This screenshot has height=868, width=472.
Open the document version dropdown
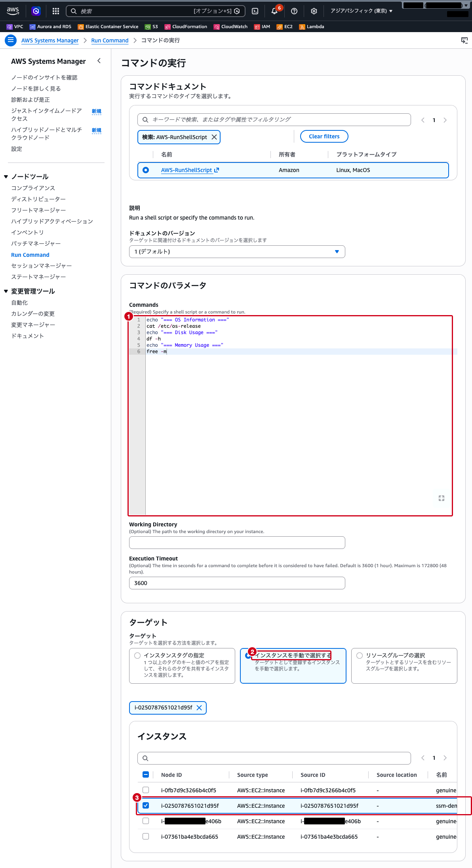pos(237,252)
